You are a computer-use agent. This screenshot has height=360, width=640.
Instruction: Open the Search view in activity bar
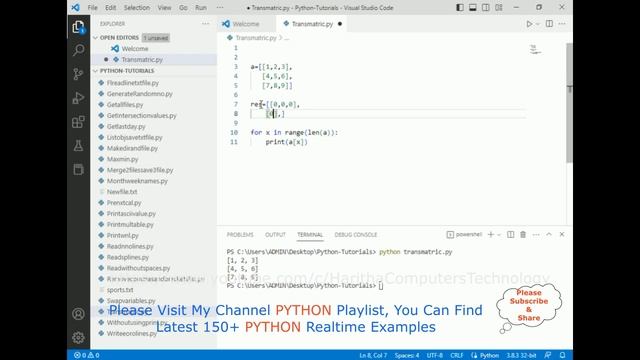(x=78, y=50)
